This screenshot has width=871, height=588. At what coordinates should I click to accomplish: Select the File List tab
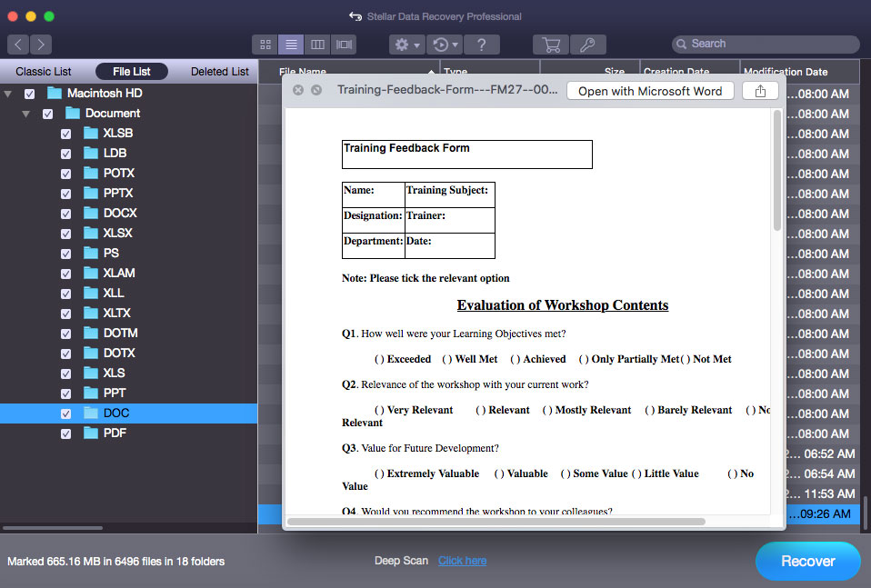[132, 72]
